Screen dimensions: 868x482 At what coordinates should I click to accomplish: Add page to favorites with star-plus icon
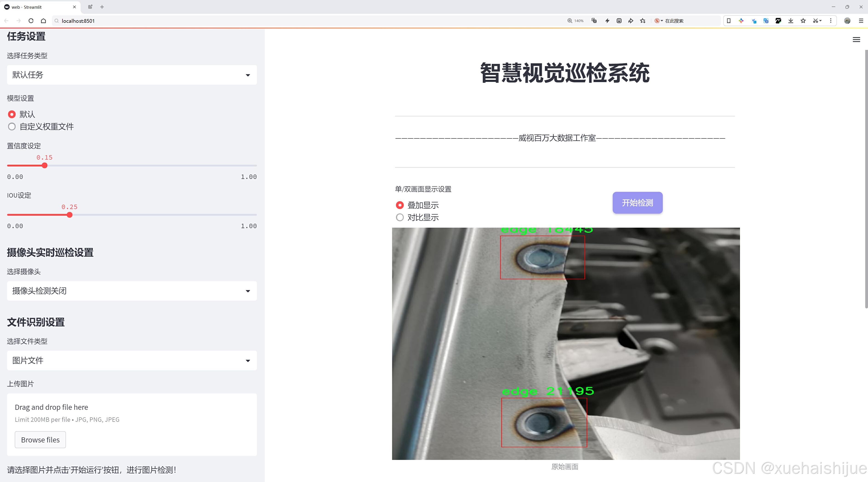pyautogui.click(x=643, y=21)
